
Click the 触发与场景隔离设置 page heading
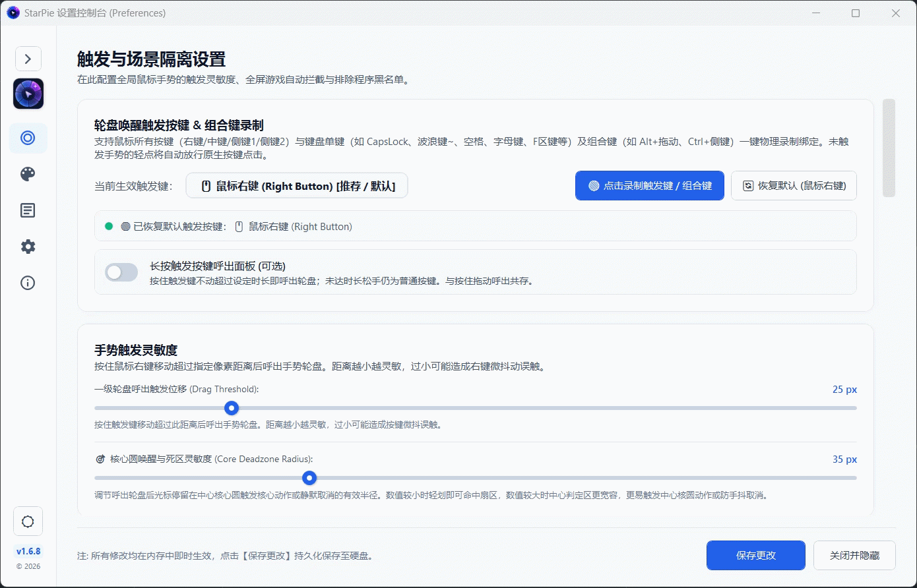click(151, 59)
